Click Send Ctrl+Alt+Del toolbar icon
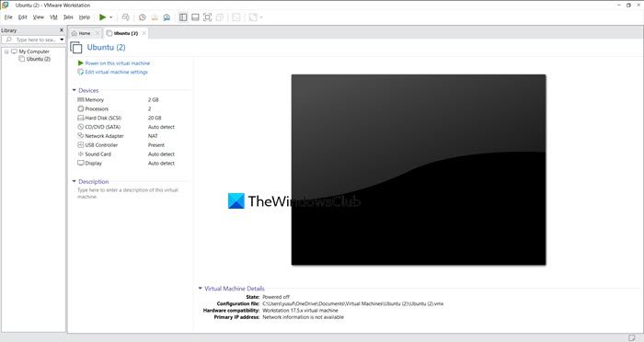The width and height of the screenshot is (644, 342). [126, 17]
